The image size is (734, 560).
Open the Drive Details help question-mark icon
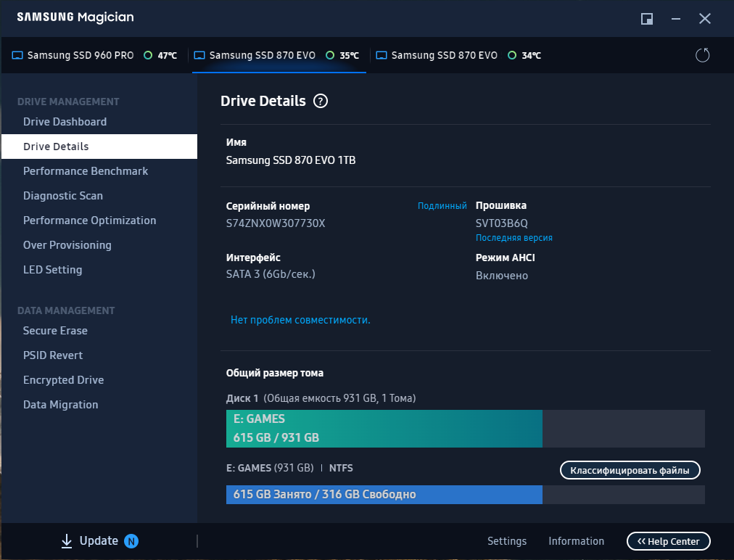point(321,101)
